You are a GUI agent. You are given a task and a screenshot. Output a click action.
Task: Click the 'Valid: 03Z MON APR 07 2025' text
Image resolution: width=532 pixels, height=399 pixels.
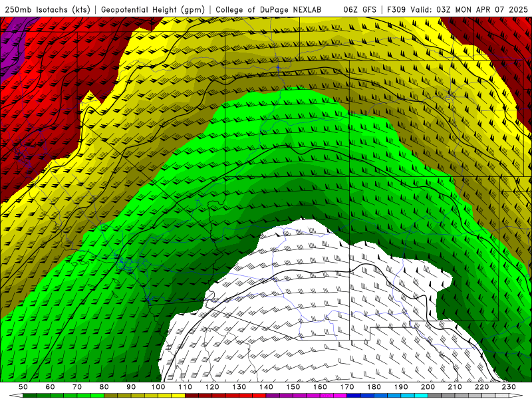[x=469, y=10]
